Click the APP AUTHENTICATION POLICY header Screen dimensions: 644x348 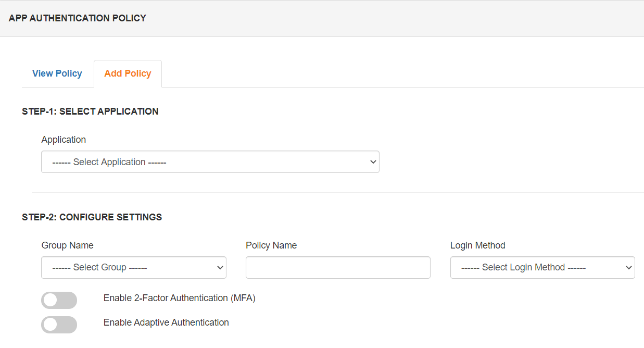pos(77,18)
